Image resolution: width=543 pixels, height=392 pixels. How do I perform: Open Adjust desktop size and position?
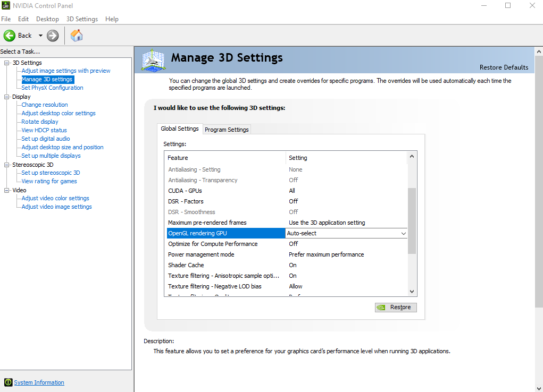pos(62,147)
